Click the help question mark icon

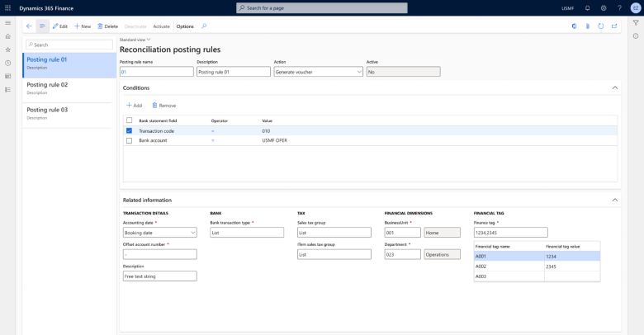tap(619, 7)
